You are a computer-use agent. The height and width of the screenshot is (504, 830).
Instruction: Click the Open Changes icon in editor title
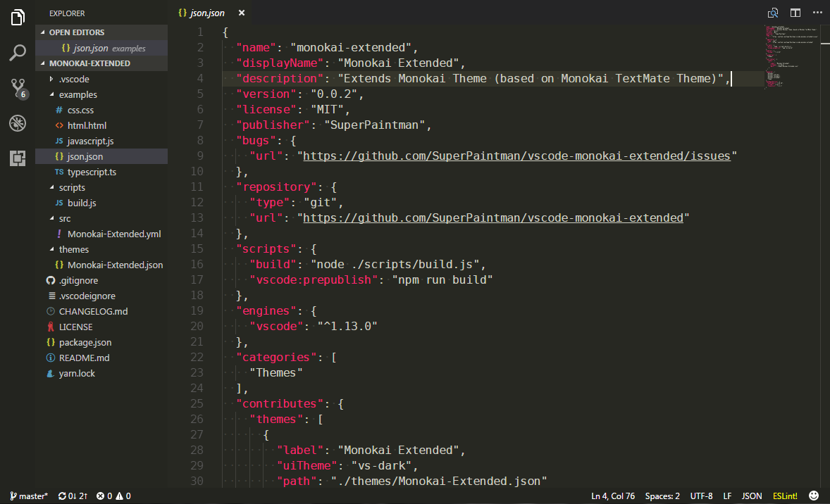pos(773,13)
